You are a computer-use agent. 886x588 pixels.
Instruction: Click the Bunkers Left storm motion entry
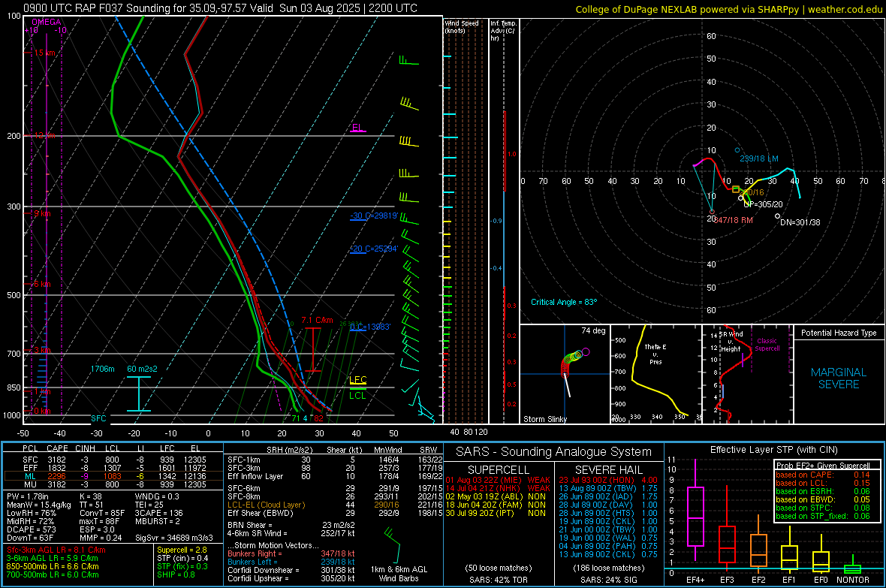(291, 562)
